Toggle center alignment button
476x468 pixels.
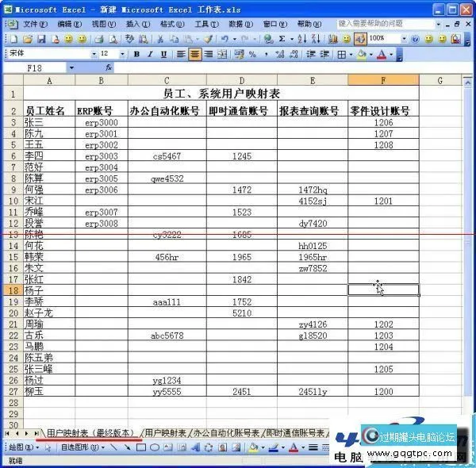pyautogui.click(x=194, y=54)
